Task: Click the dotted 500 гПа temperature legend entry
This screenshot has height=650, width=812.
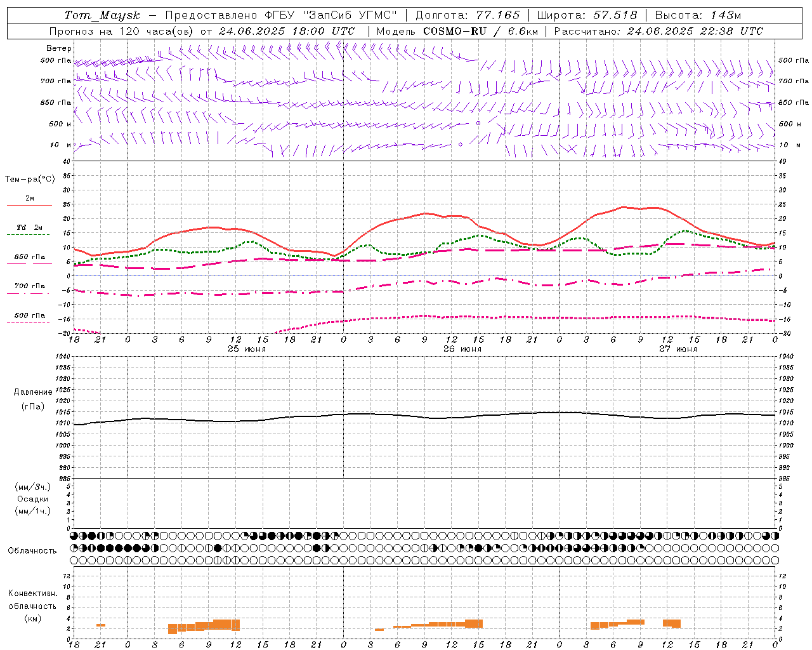Action: 29,319
